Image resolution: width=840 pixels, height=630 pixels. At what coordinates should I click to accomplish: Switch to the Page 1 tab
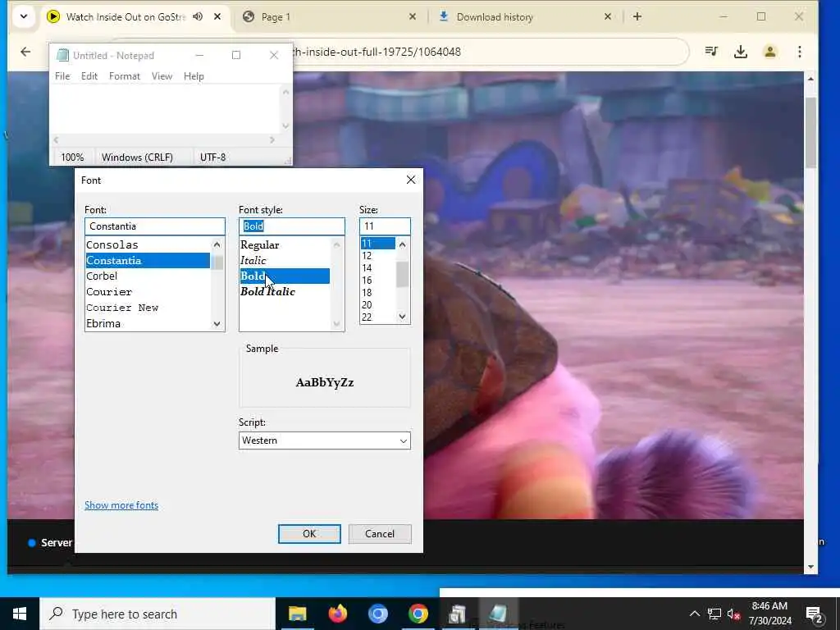(330, 16)
